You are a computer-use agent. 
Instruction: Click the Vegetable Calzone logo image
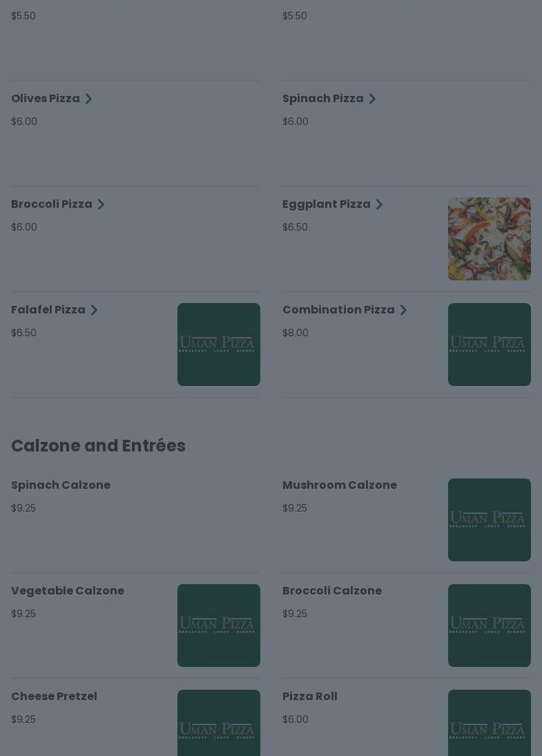[x=218, y=626]
